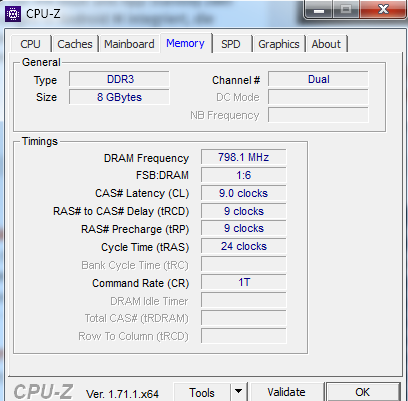Image resolution: width=408 pixels, height=401 pixels.
Task: Click the CPU-Z app icon in title bar
Action: pos(13,14)
